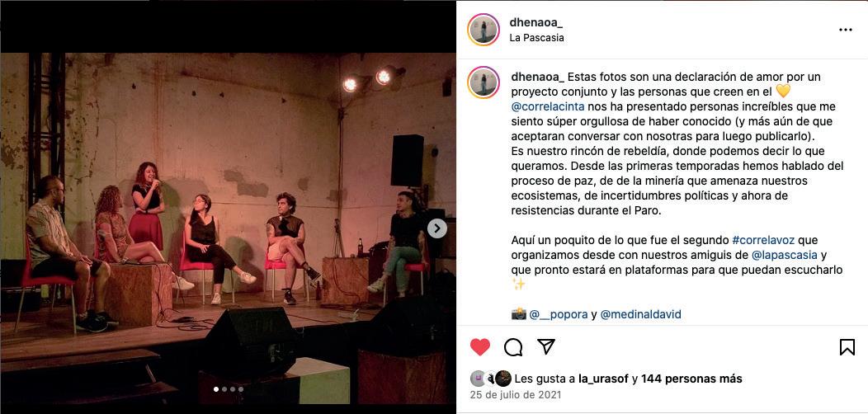Open the @correlacinta mention

[x=548, y=106]
